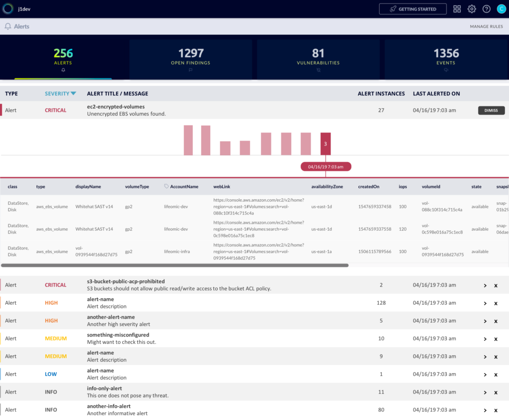Click the j1dev logo icon
Image resolution: width=509 pixels, height=420 pixels.
[x=7, y=9]
